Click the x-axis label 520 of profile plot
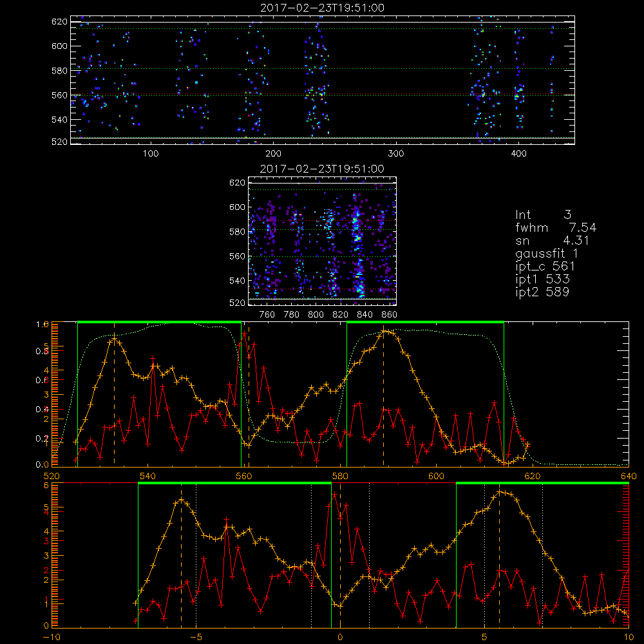Screen dimensions: 644x644 tap(52, 477)
